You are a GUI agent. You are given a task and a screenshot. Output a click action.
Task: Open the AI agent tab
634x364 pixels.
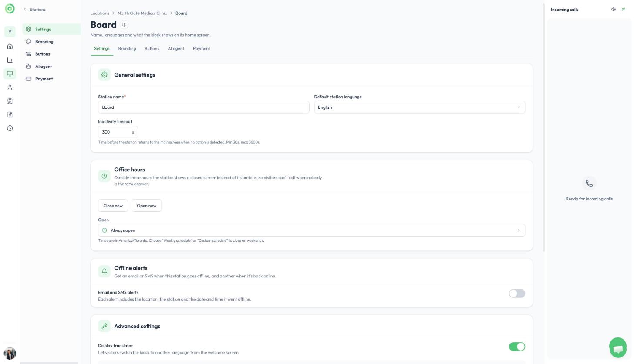[176, 49]
